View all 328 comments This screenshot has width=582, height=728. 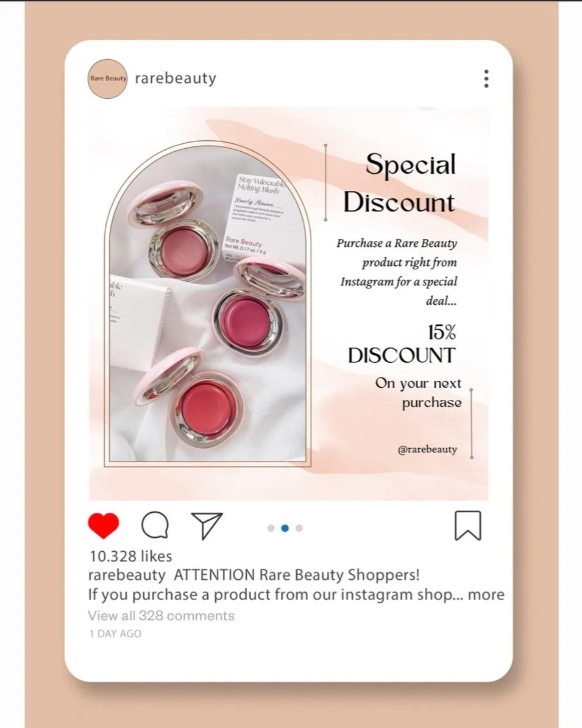coord(161,616)
